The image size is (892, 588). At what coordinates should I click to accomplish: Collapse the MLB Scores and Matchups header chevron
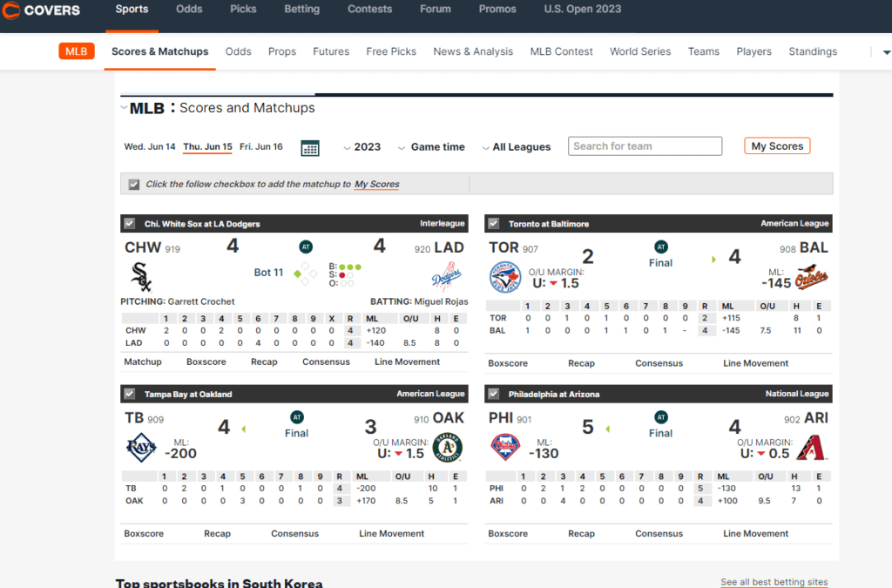click(124, 107)
